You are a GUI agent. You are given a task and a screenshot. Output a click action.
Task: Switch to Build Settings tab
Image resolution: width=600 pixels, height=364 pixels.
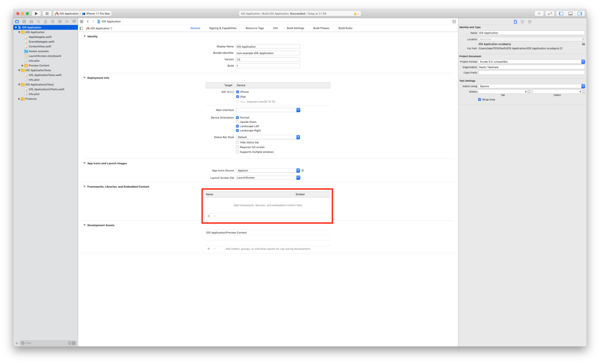(x=295, y=28)
